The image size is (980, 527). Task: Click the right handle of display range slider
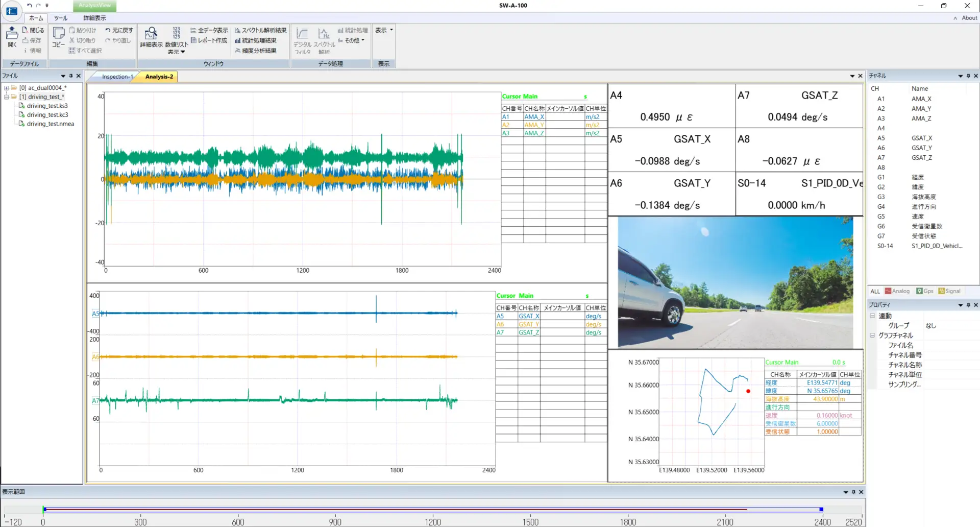[821, 509]
